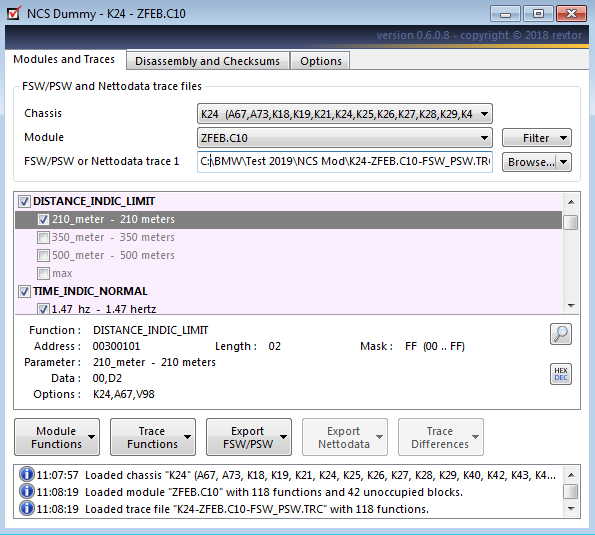Click the Export FSW/PSW button

point(249,437)
